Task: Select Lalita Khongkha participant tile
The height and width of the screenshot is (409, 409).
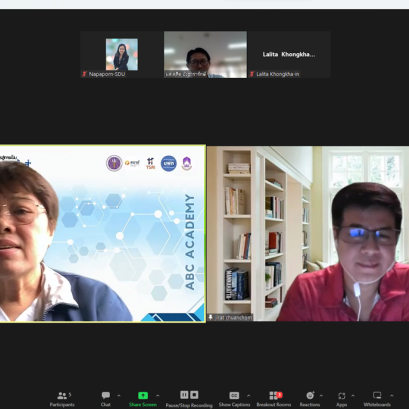Action: tap(289, 55)
